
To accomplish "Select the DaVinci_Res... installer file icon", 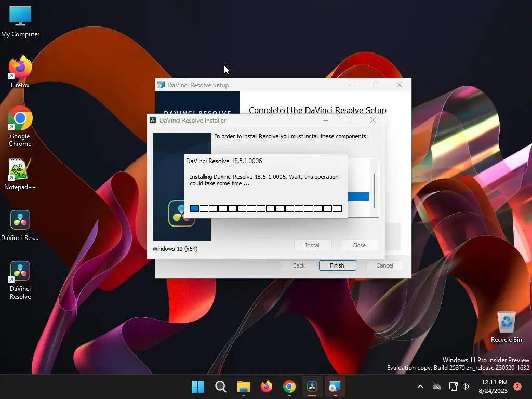I will coord(20,225).
